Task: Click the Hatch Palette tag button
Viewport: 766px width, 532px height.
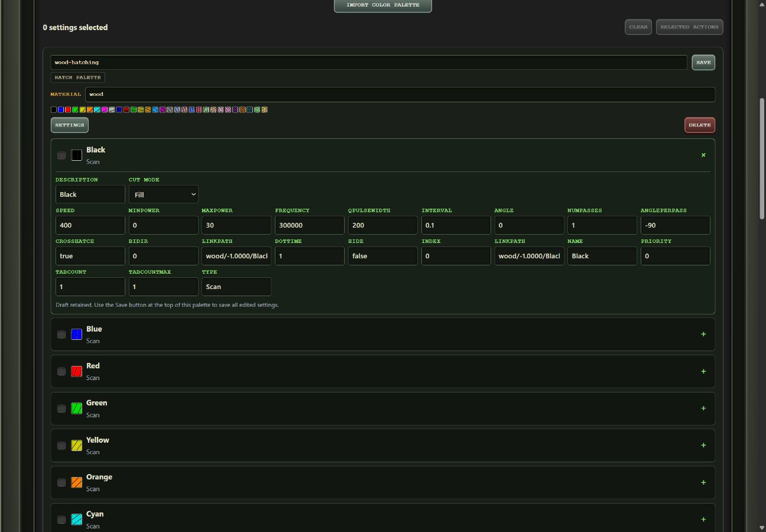Action: (x=78, y=77)
